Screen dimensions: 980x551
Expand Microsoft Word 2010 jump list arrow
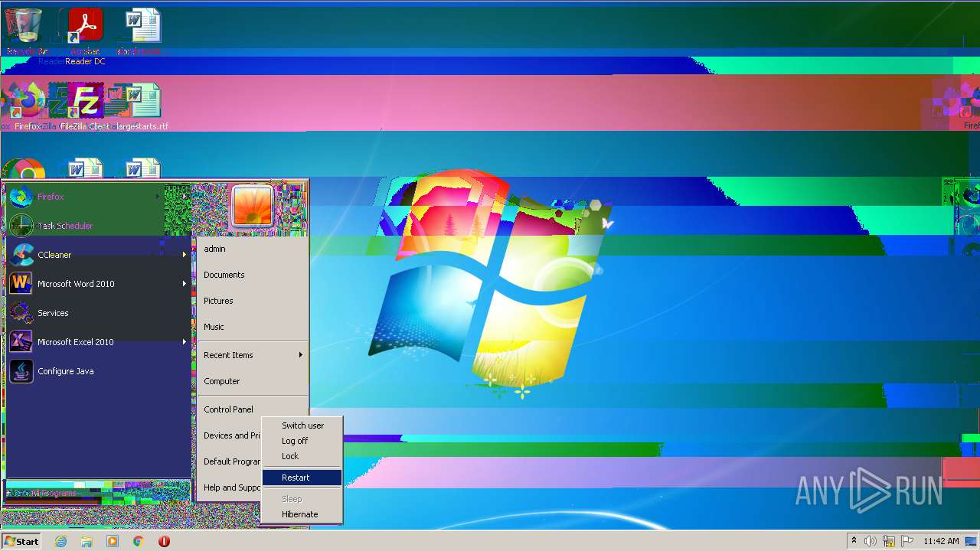pyautogui.click(x=185, y=284)
